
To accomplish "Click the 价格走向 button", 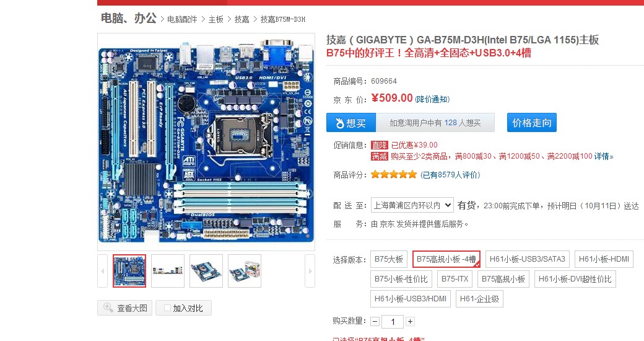I will click(x=532, y=123).
